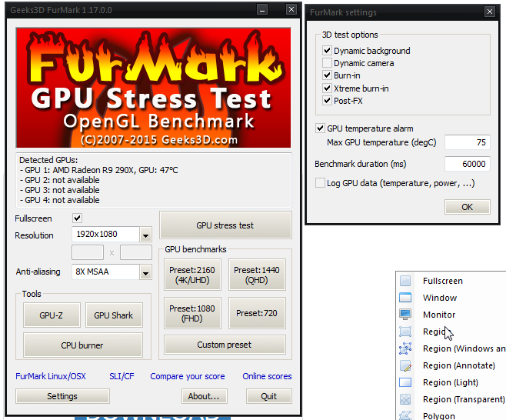The width and height of the screenshot is (506, 420).
Task: Click the Benchmark duration (ms) field
Action: pos(468,164)
